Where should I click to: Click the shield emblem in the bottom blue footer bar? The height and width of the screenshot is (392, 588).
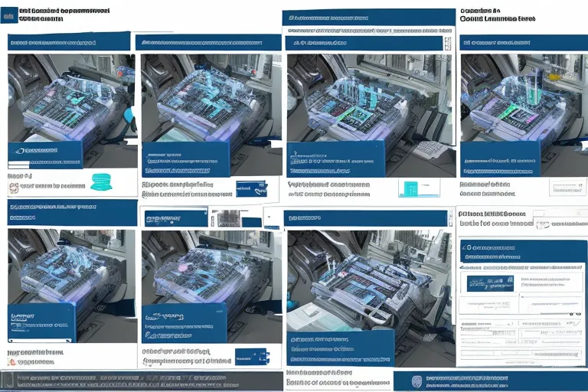tap(414, 381)
